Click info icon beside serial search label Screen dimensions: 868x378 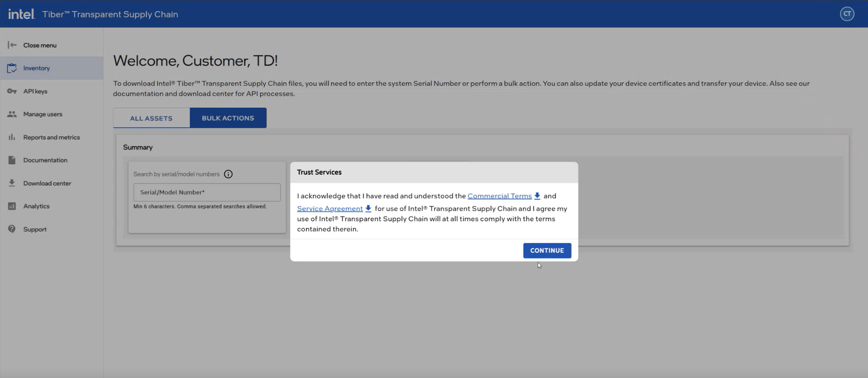pyautogui.click(x=228, y=174)
